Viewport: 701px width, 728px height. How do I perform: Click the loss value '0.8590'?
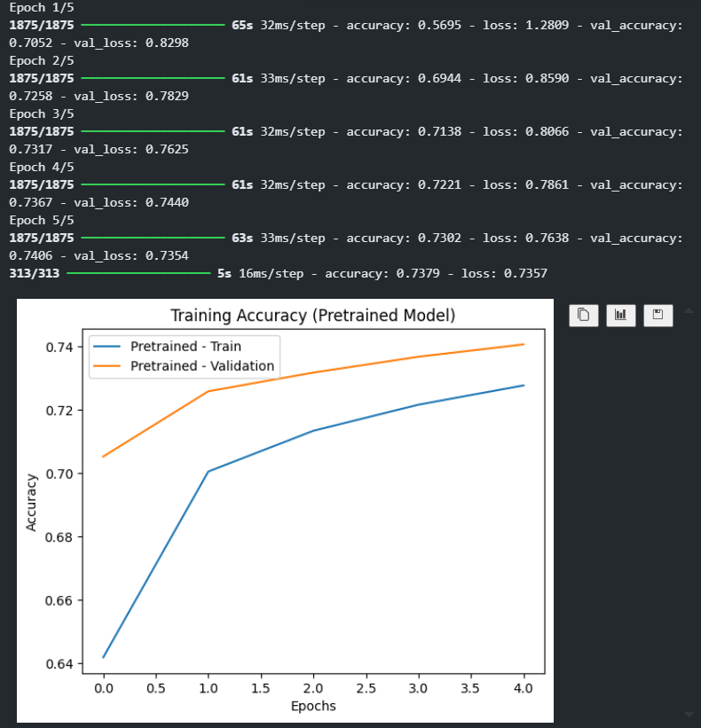[x=547, y=78]
